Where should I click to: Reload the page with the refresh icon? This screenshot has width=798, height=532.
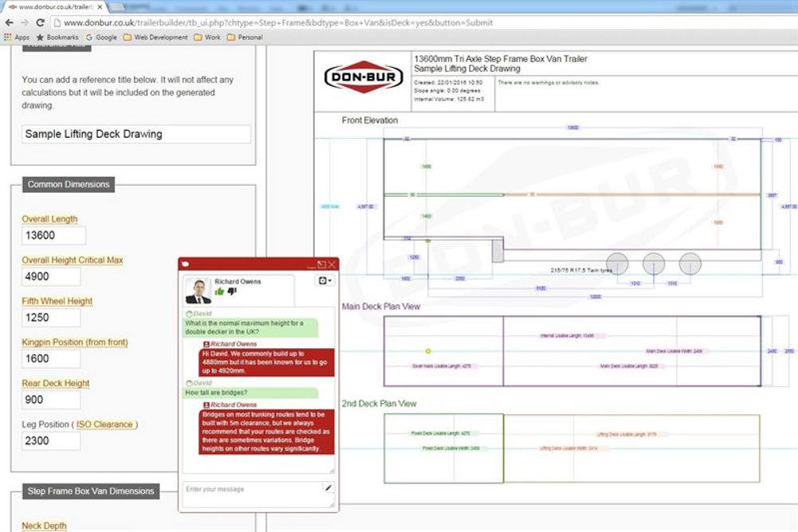coord(41,23)
